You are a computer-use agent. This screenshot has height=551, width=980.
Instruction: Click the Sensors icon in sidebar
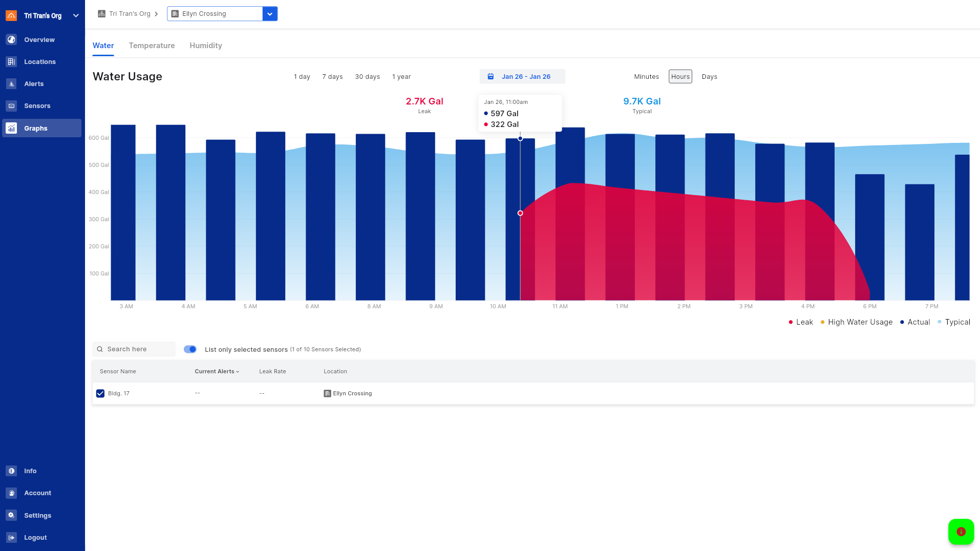pyautogui.click(x=11, y=105)
